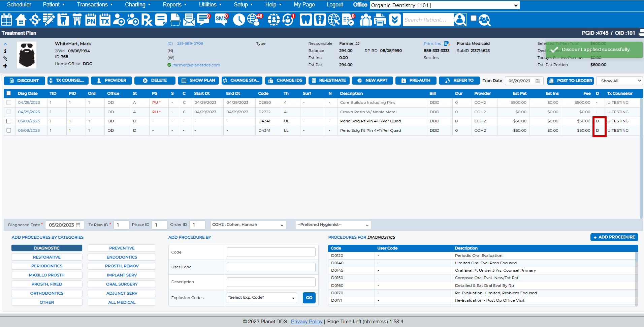Click the patient search magnifier icon

[x=460, y=20]
